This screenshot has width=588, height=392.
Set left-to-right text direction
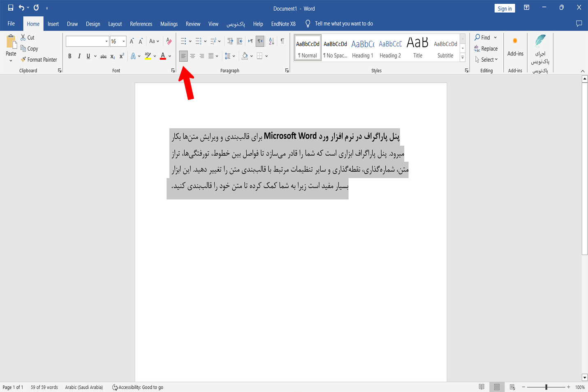(250, 41)
